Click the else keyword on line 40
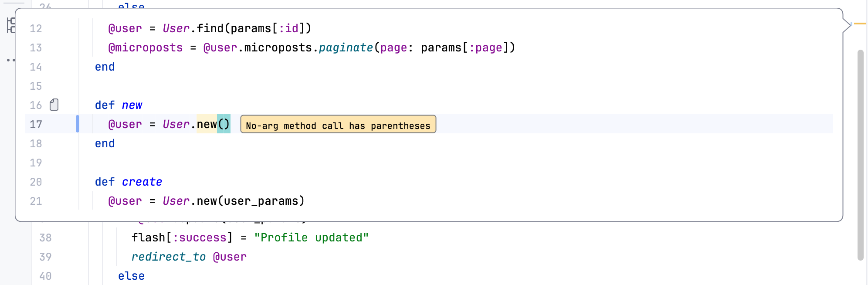This screenshot has width=868, height=285. pos(131,276)
